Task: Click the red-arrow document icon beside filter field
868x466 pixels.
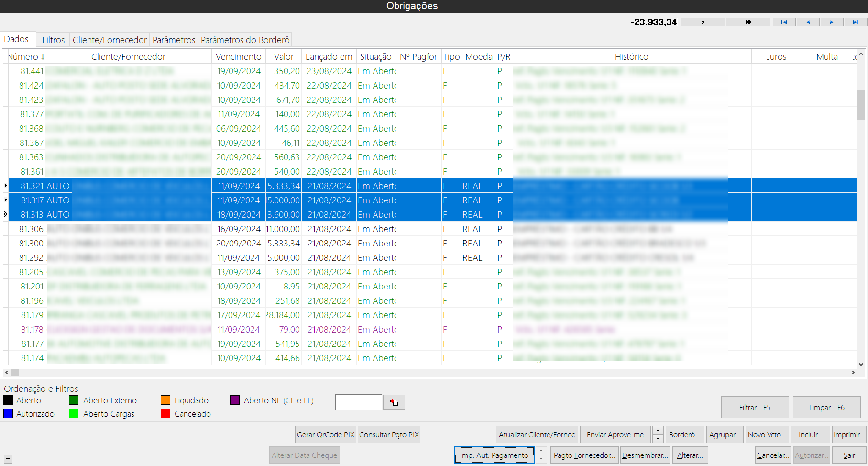Action: (x=394, y=402)
